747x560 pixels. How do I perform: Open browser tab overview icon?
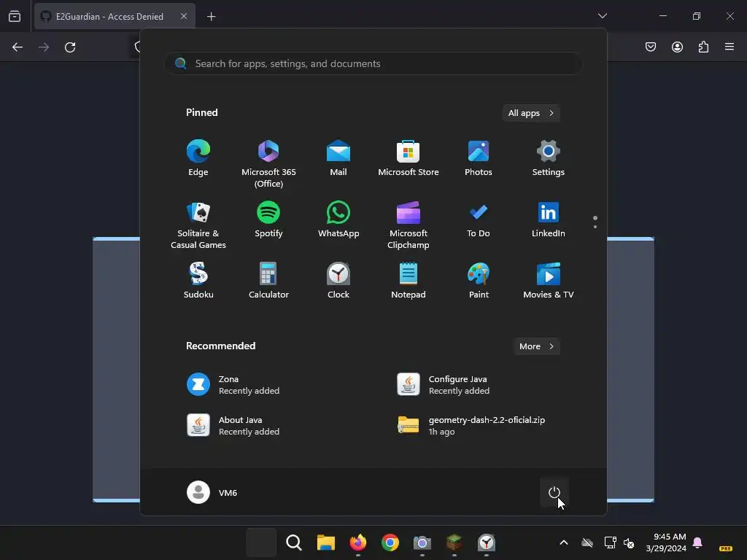click(x=15, y=16)
